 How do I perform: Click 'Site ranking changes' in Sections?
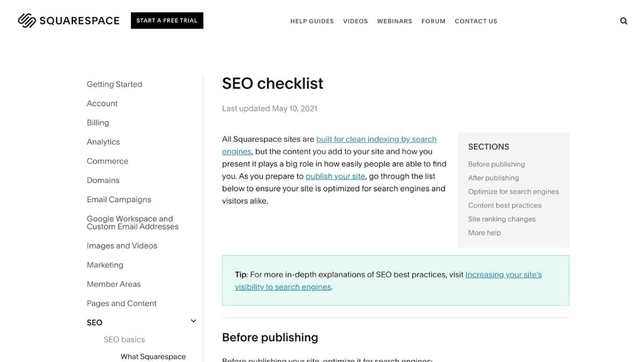(x=502, y=218)
